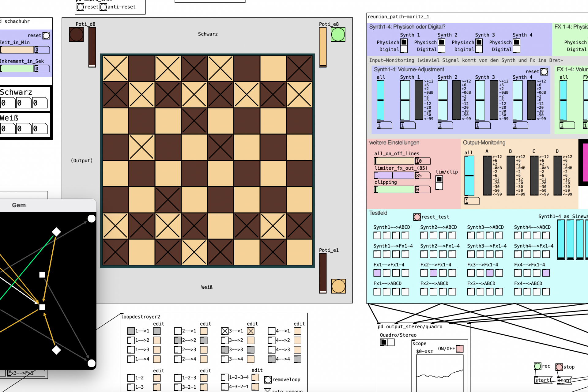Toggle the scope ON/OFF switch
This screenshot has width=588, height=392.
click(x=460, y=349)
